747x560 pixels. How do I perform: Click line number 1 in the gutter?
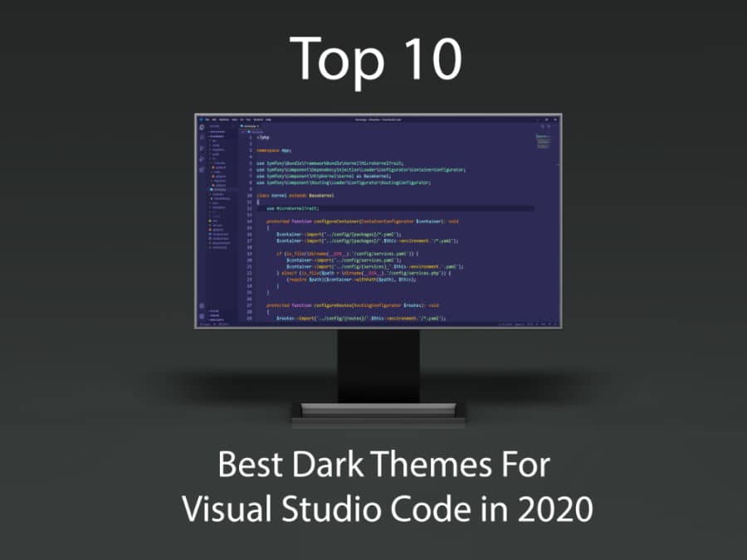tap(251, 138)
